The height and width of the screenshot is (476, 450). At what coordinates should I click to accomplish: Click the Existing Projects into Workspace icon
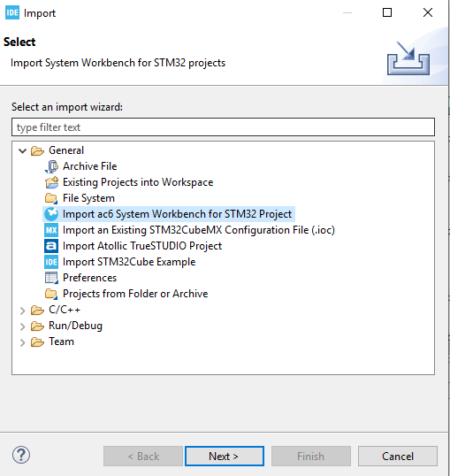tap(51, 182)
